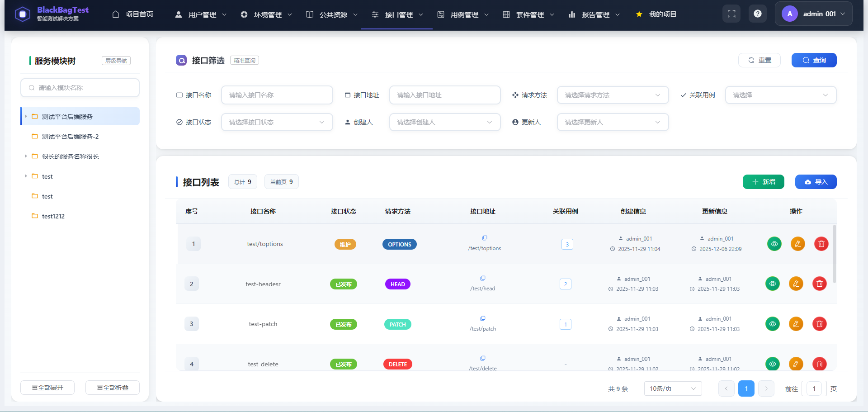
Task: Copy the /test/toptions interface address
Action: (x=485, y=238)
